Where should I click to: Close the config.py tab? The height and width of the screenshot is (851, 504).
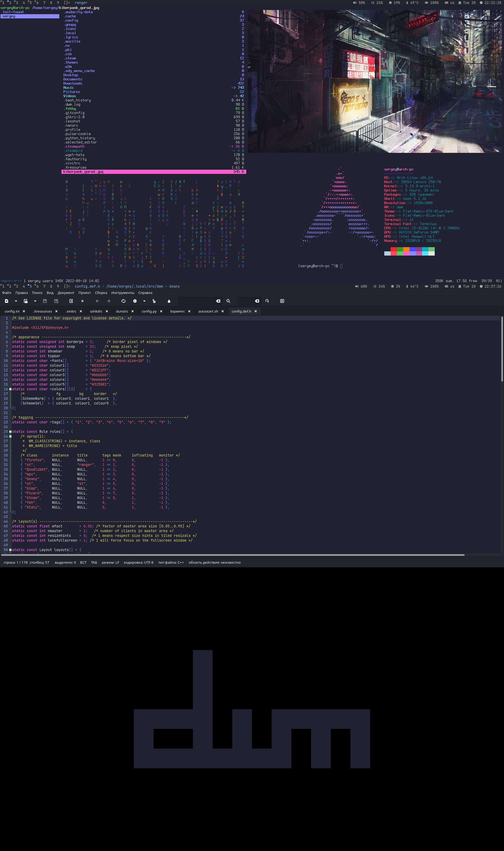coord(161,311)
